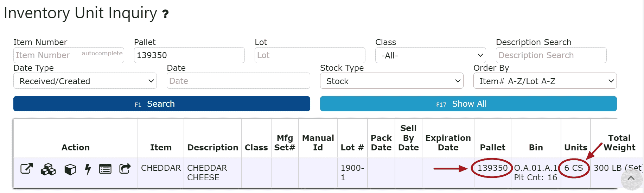Image resolution: width=644 pixels, height=193 pixels.
Task: Click the Item Number input field
Action: [x=47, y=55]
